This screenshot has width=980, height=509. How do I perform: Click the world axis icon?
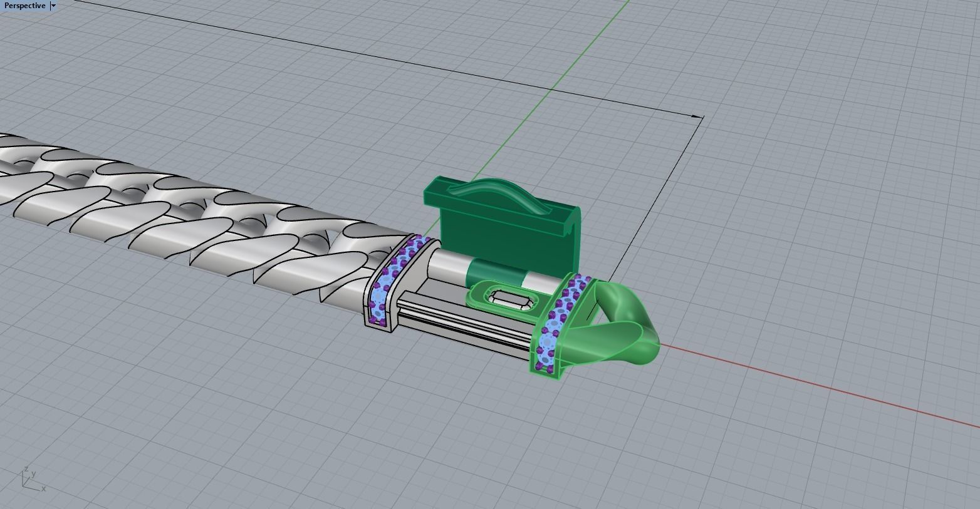pyautogui.click(x=33, y=478)
